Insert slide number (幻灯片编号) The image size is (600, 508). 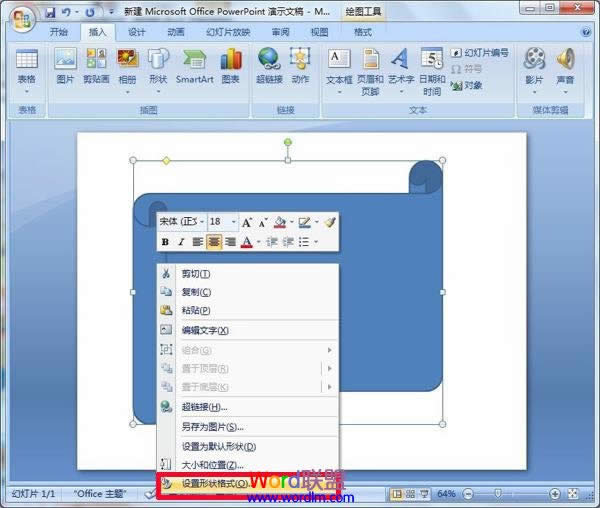480,53
